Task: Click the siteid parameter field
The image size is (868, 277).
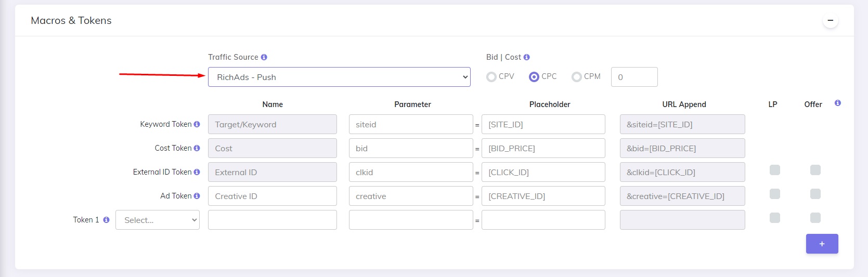Action: [411, 124]
